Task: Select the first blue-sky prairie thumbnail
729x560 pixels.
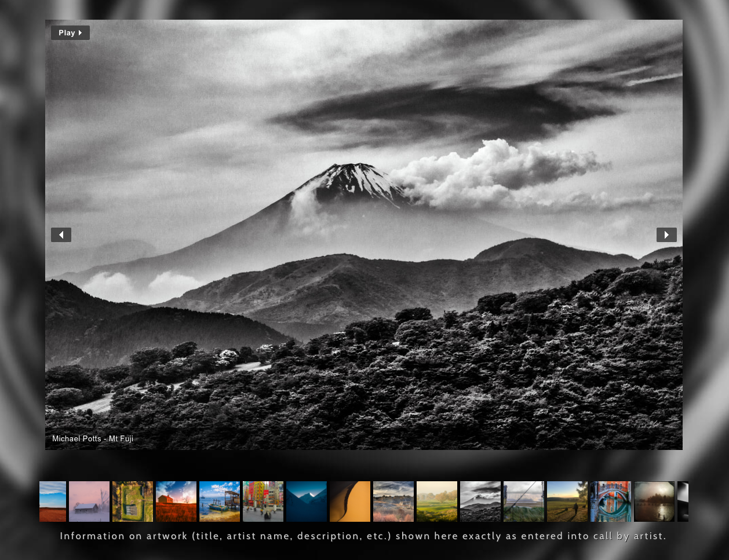Action: pos(52,501)
